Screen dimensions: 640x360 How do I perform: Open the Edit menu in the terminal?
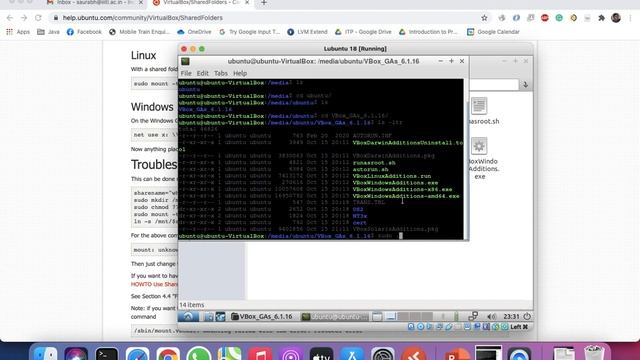pyautogui.click(x=202, y=73)
